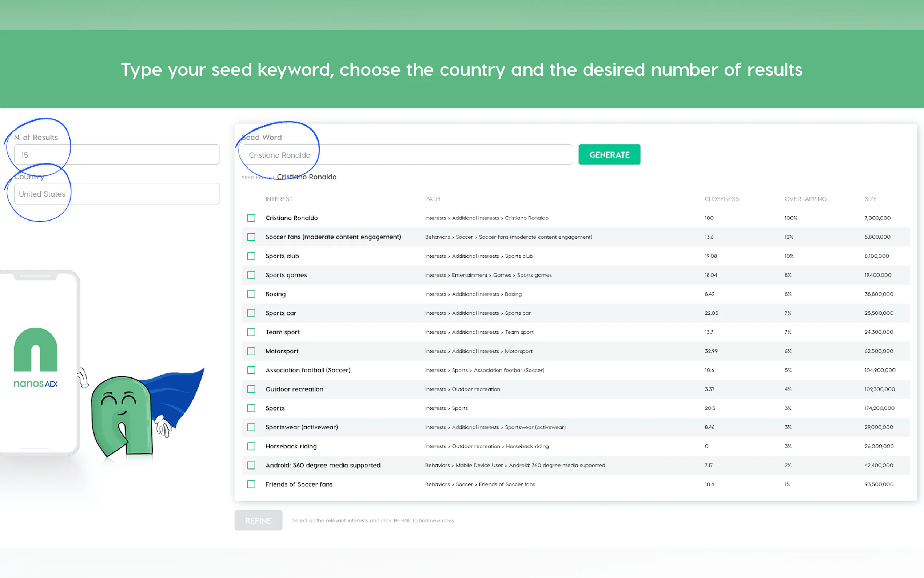The height and width of the screenshot is (578, 924).
Task: Click the OVERLAPPING column header
Action: (805, 199)
